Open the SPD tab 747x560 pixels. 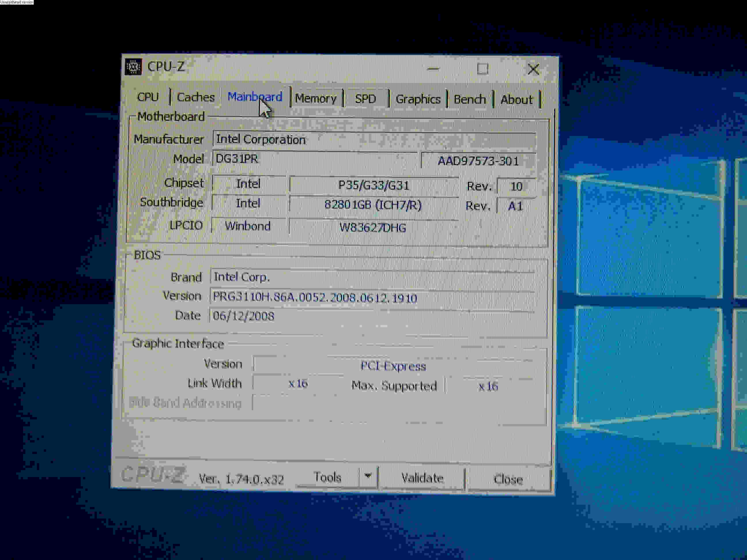click(x=365, y=99)
